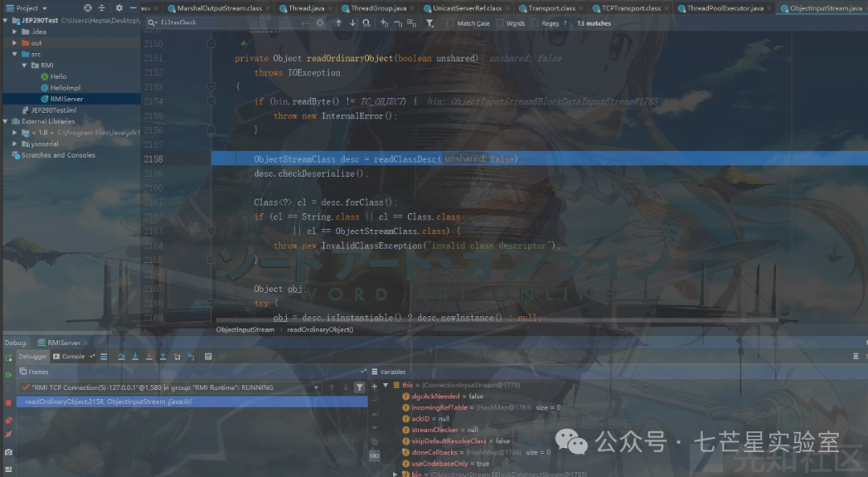Collapse the RMI package
Image resolution: width=868 pixels, height=477 pixels.
[x=24, y=65]
